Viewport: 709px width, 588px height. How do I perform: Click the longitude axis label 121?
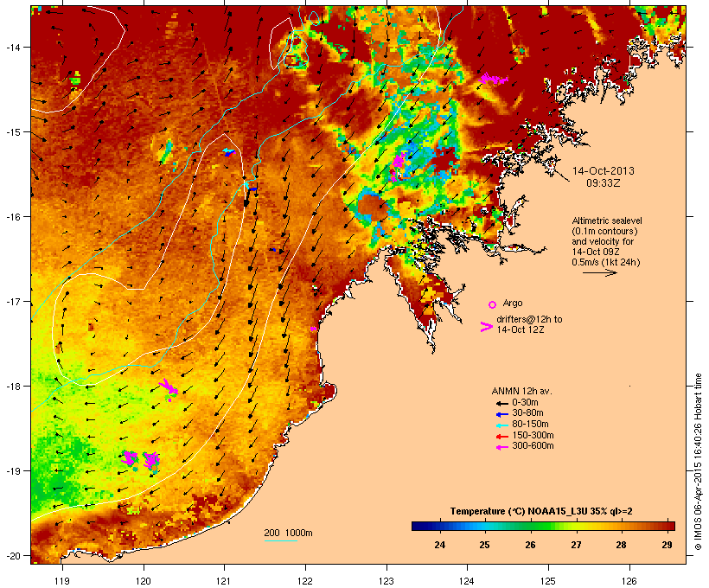(x=224, y=581)
